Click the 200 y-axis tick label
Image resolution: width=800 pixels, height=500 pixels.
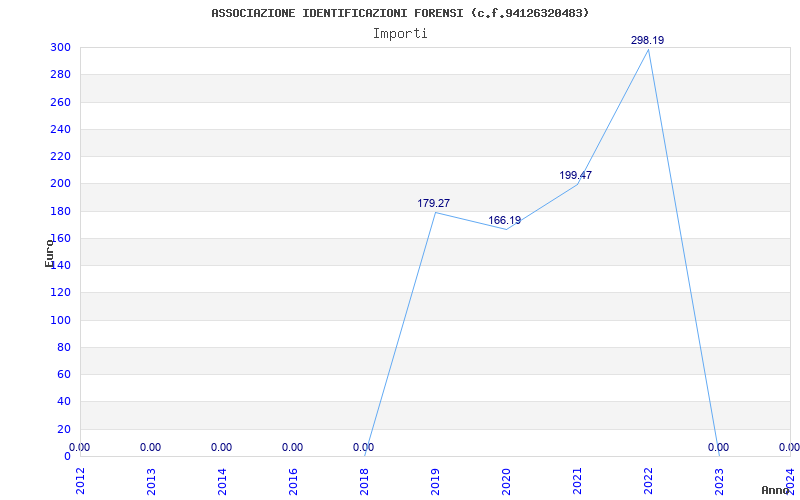point(60,184)
